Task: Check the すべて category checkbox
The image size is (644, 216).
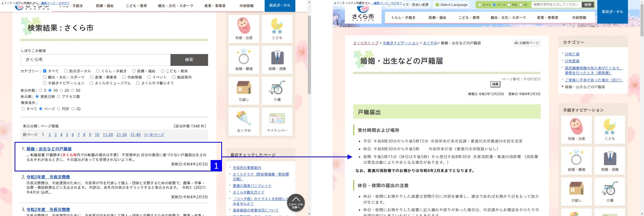Action: point(45,71)
